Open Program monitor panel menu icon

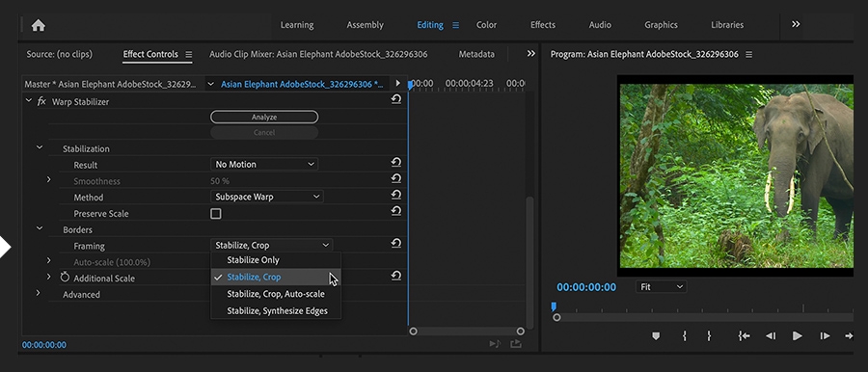click(749, 54)
